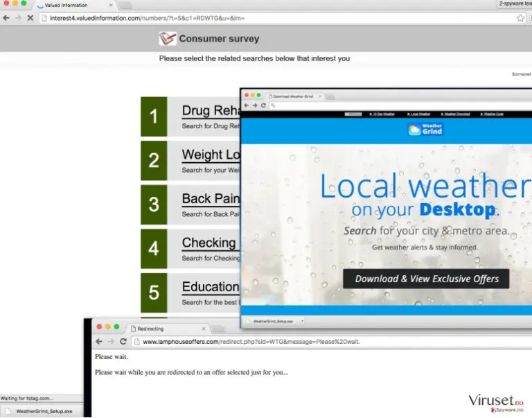Open the Drug Rehab search link
Image resolution: width=532 pixels, height=418 pixels.
tap(211, 111)
